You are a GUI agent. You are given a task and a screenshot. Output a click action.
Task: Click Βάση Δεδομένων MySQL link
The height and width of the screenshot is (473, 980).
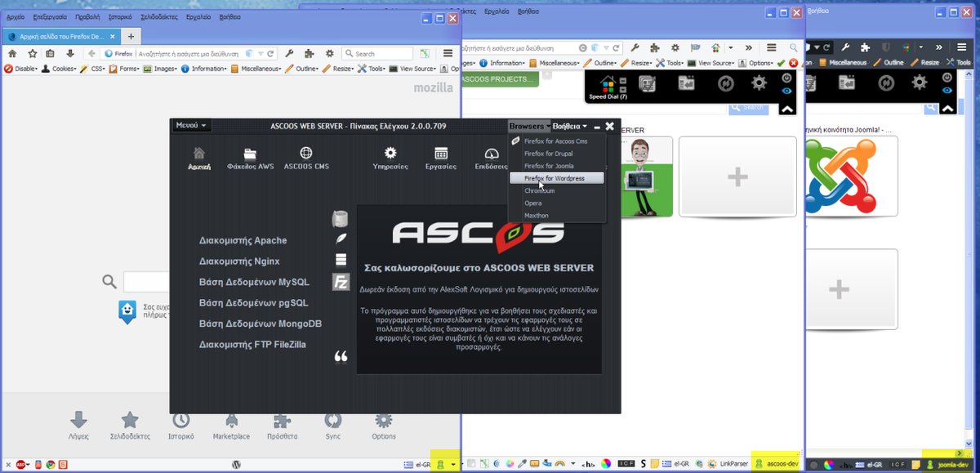click(254, 282)
